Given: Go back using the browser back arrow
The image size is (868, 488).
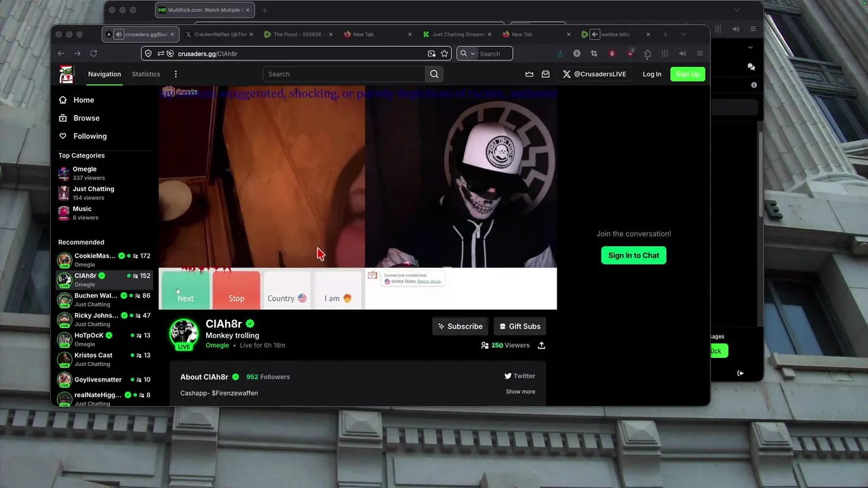Looking at the screenshot, I should [61, 54].
